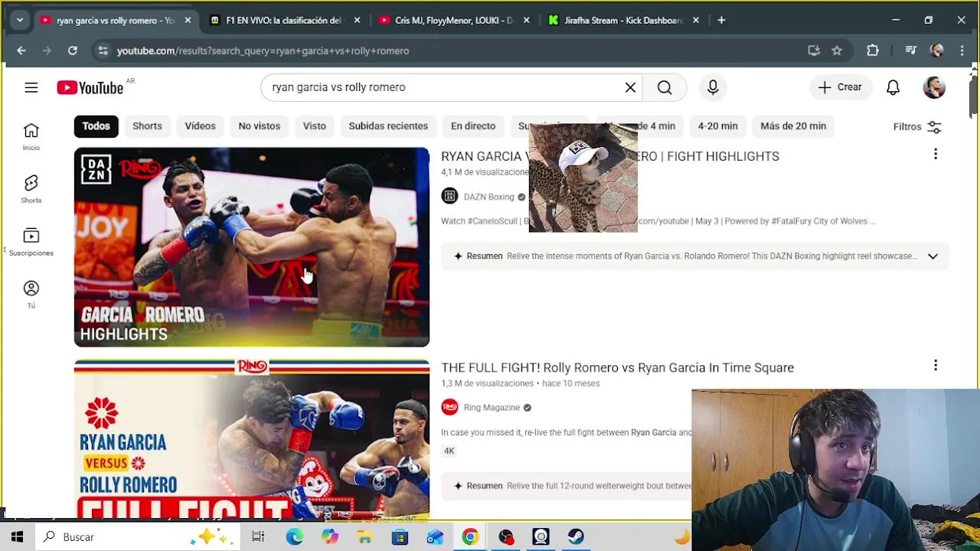
Task: Visit the Ring Magazine channel name
Action: pyautogui.click(x=492, y=407)
